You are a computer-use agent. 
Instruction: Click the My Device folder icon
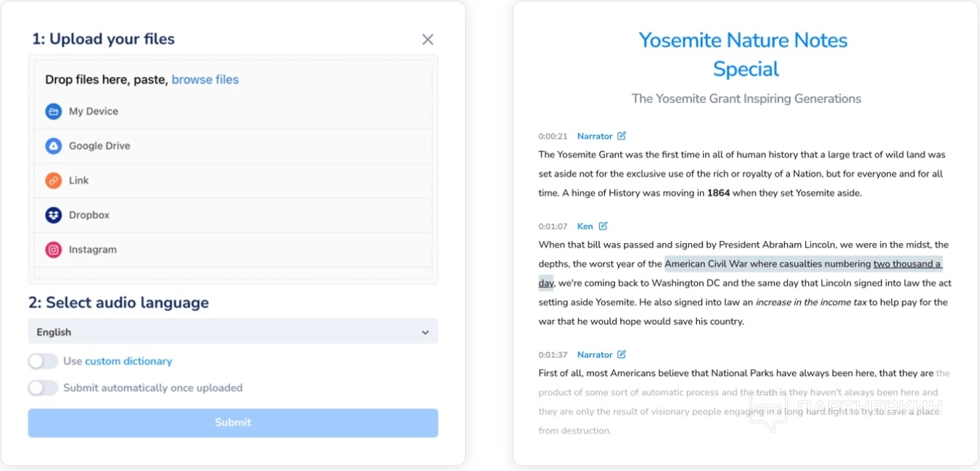54,111
